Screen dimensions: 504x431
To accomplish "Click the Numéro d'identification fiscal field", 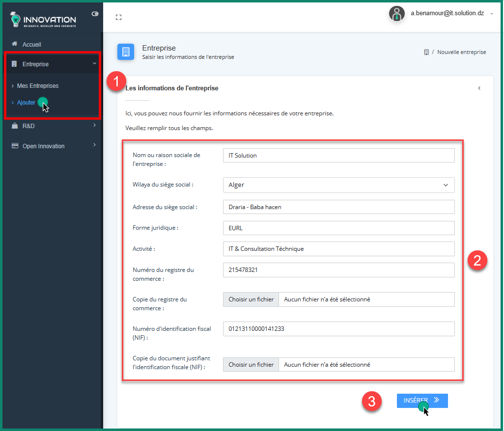I will pyautogui.click(x=338, y=329).
